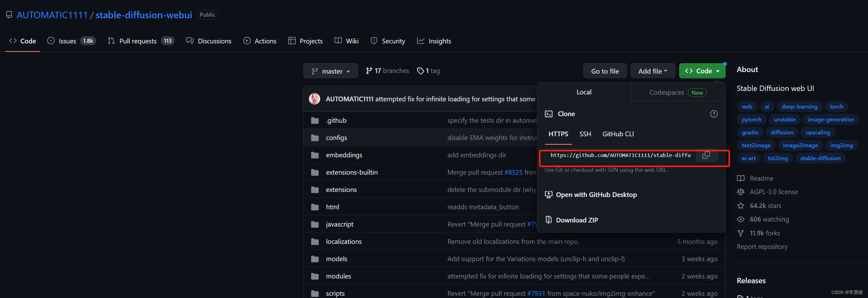Click the configs folder icon

pos(315,138)
